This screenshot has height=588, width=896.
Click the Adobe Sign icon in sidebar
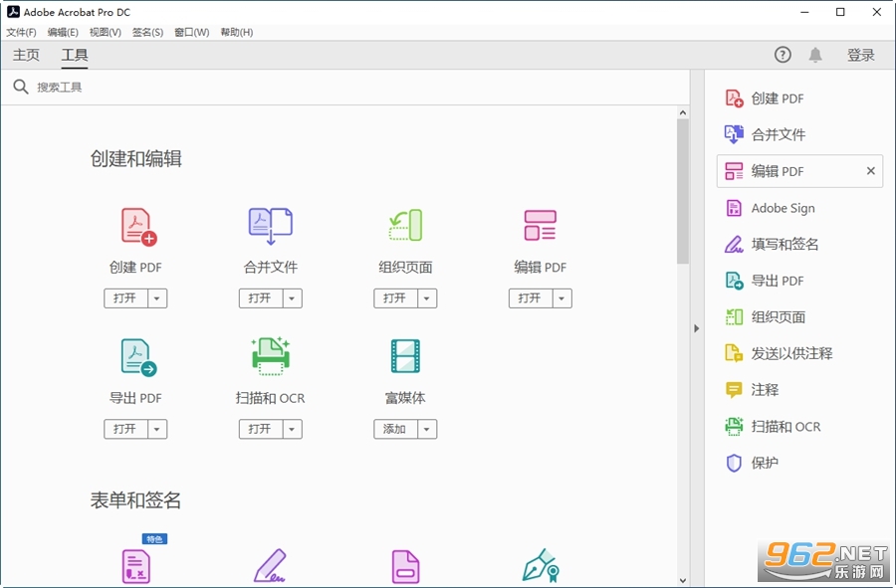(x=734, y=208)
